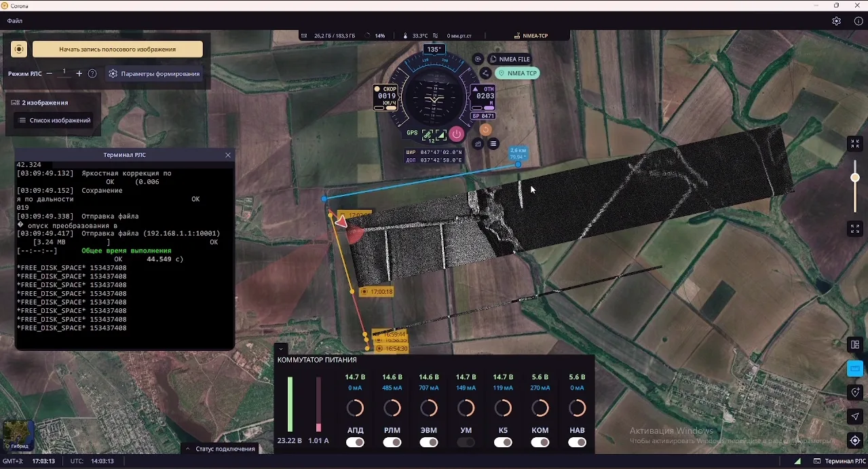
Task: Open the info icon in the top bar
Action: (858, 21)
